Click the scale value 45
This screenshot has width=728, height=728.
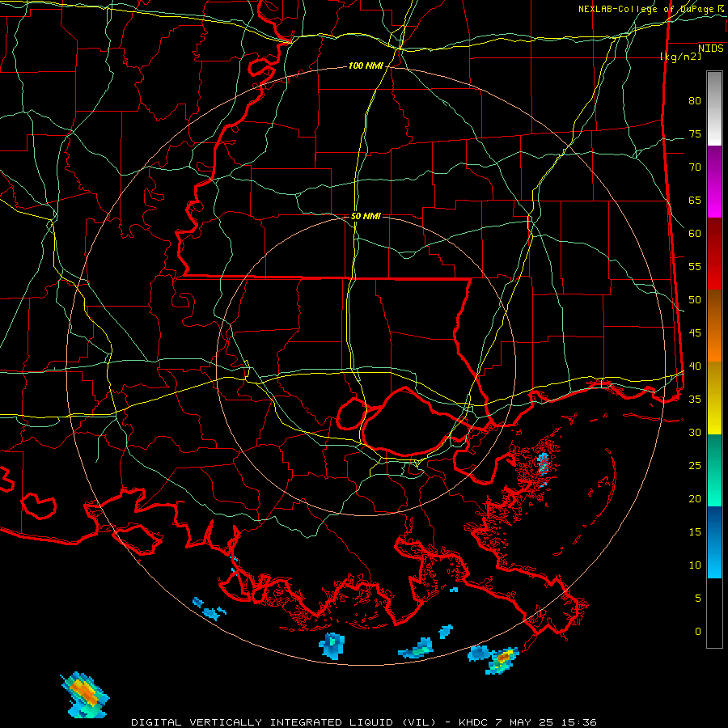[x=695, y=333]
